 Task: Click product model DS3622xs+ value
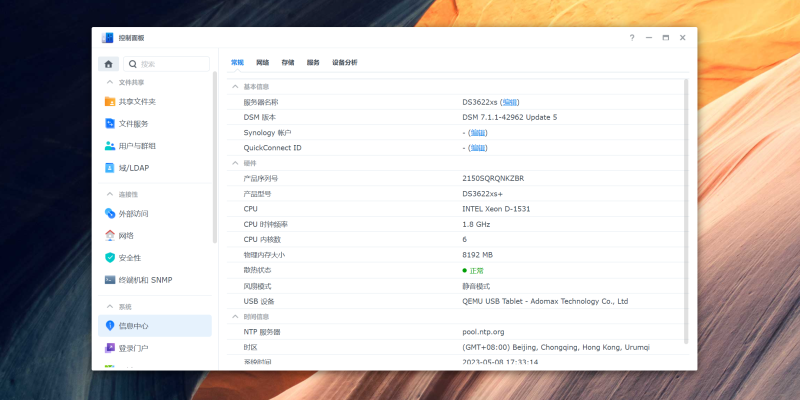click(483, 194)
